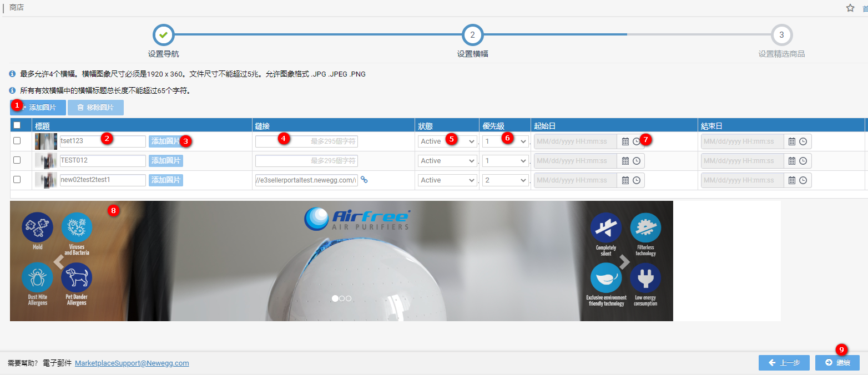Click the 繼續 continue button
This screenshot has width=868, height=375.
click(x=837, y=363)
